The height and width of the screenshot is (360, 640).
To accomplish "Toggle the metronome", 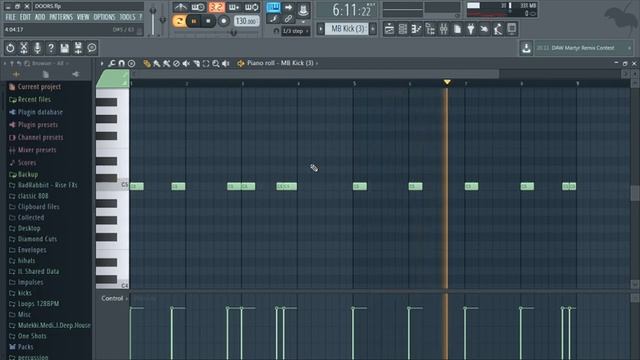I will tap(180, 7).
